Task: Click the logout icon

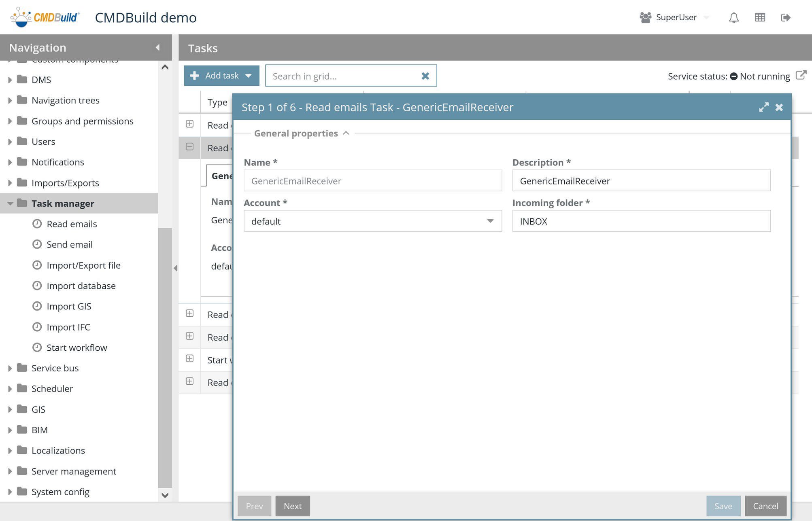Action: pyautogui.click(x=785, y=17)
